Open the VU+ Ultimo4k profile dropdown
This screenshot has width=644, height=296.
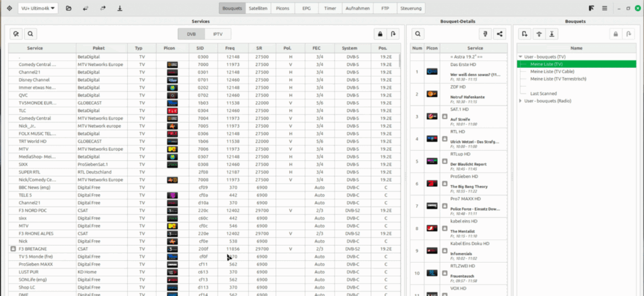tap(36, 8)
